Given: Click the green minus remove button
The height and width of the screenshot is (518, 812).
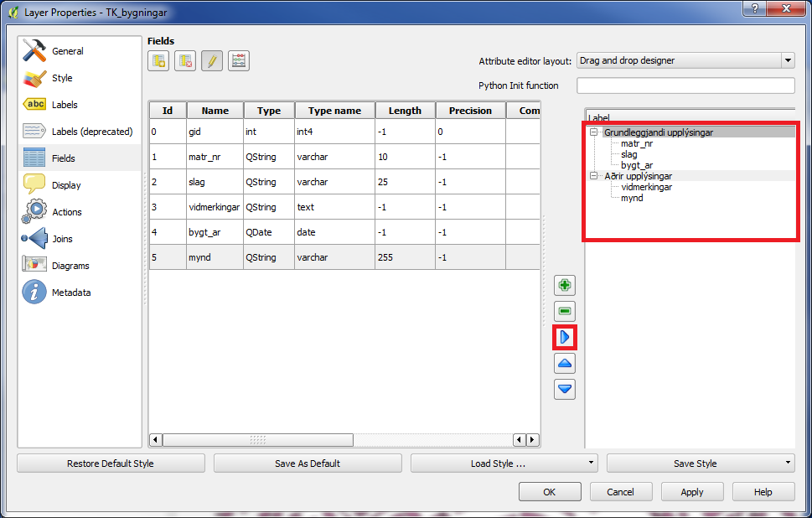Looking at the screenshot, I should pyautogui.click(x=565, y=311).
